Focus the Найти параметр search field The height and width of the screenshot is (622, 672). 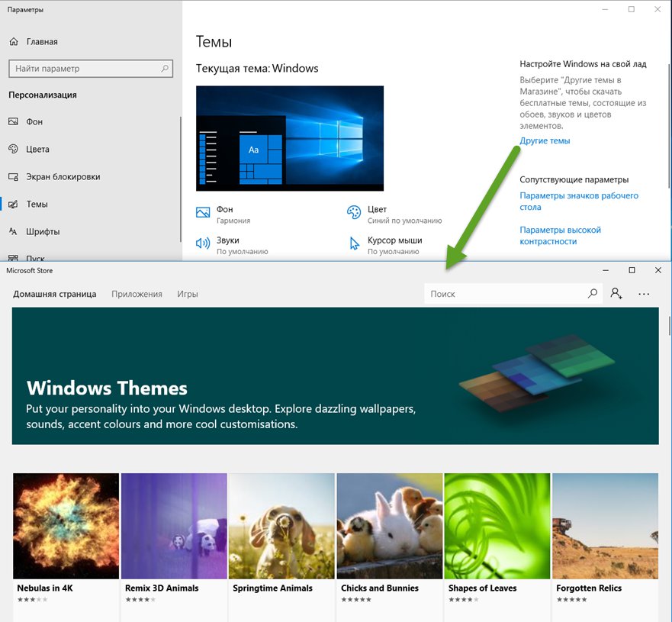[91, 69]
